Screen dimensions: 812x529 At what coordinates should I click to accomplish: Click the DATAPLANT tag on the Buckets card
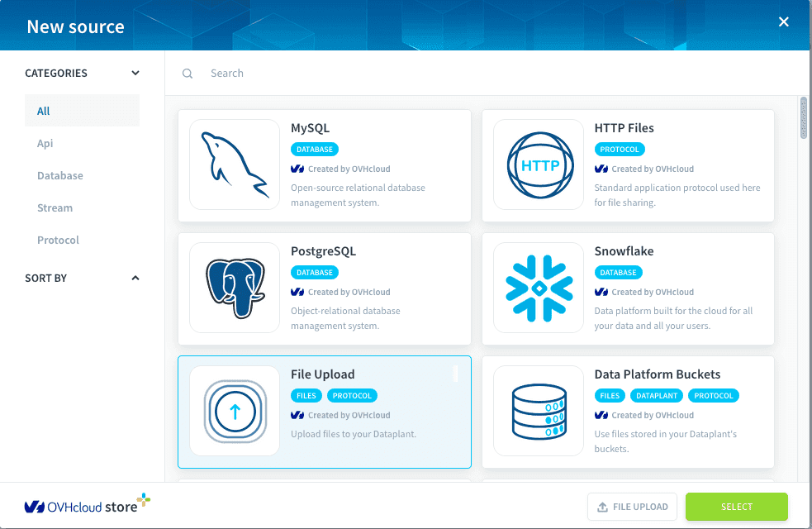click(657, 396)
